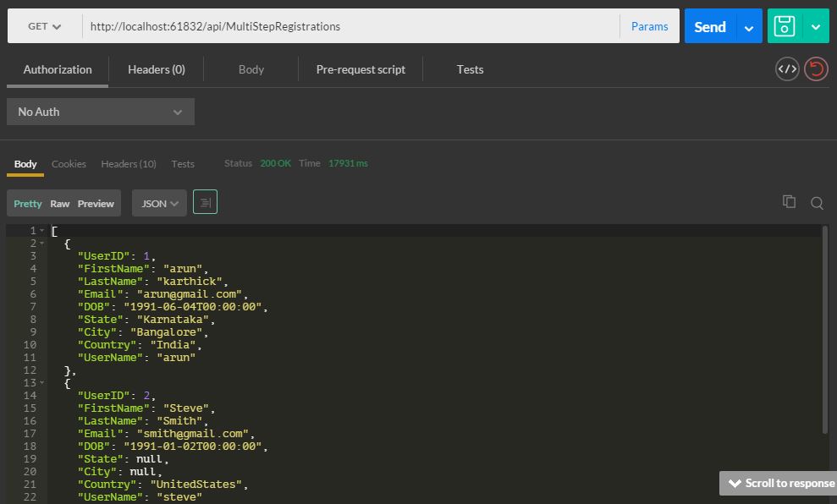
Task: Open the response Tests tab
Action: pos(183,164)
